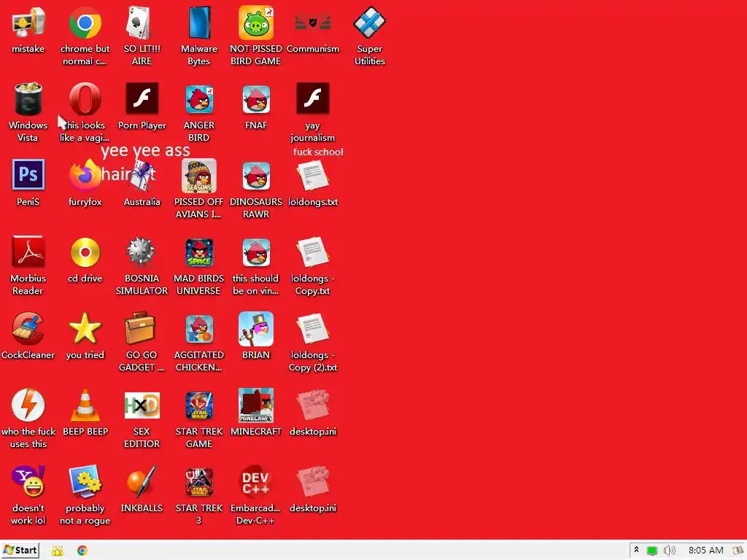Select the FNAF desktop icon
747x560 pixels.
(x=256, y=99)
